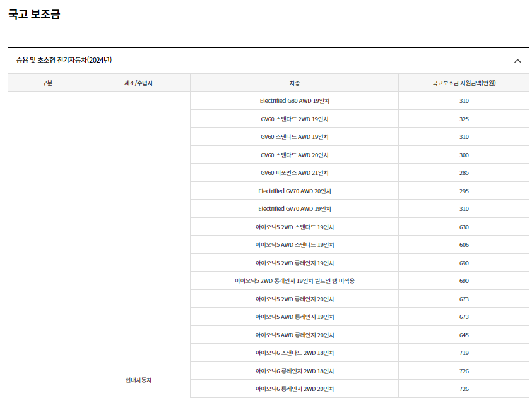Select the GV60 스탠다드 2WD 19인치 cell
Viewport: 532px width, 398px height.
pyautogui.click(x=295, y=119)
